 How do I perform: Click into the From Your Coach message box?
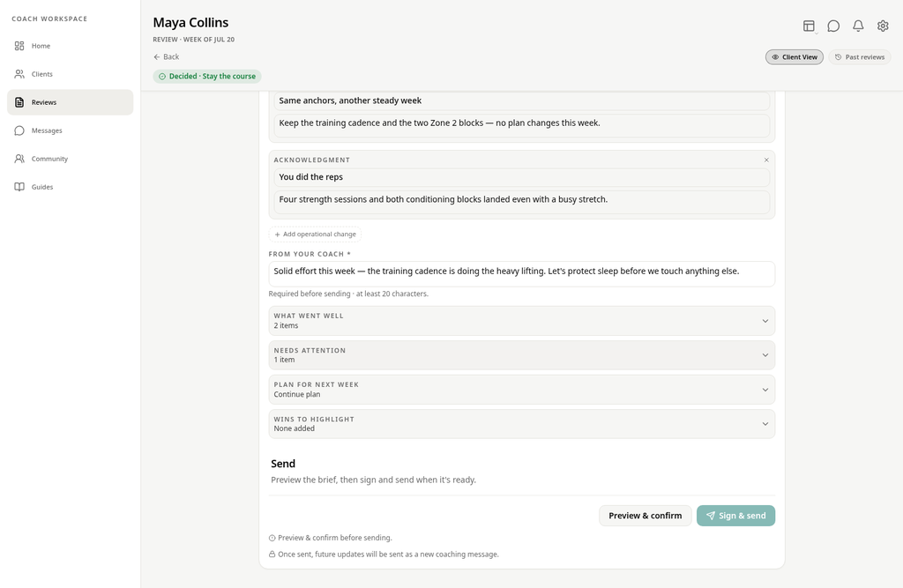coord(522,274)
